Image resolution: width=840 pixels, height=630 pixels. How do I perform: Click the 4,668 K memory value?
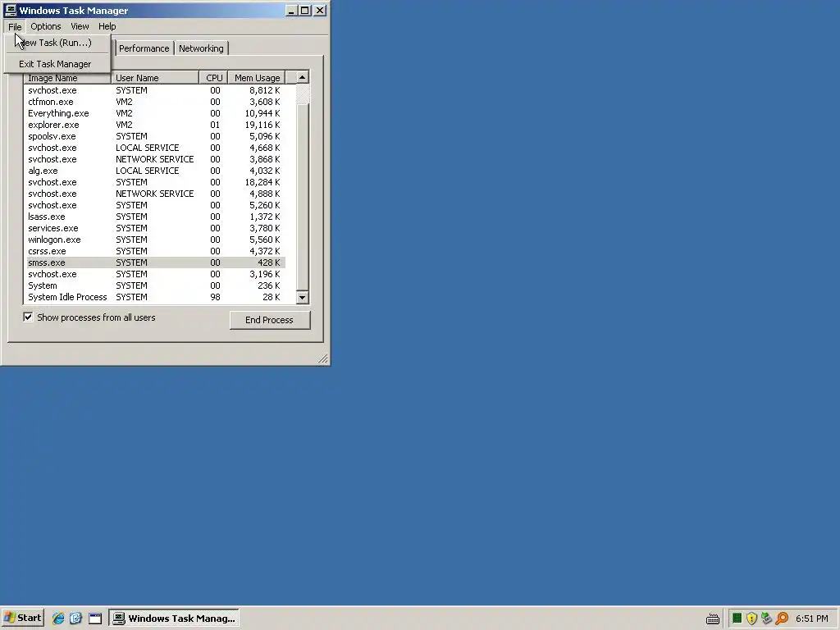pos(265,148)
